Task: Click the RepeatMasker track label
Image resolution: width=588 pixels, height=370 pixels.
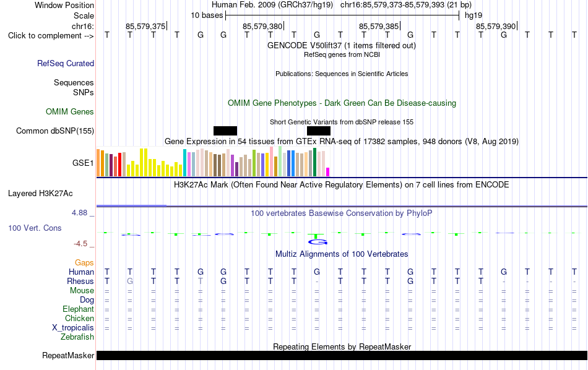Action: (x=68, y=355)
